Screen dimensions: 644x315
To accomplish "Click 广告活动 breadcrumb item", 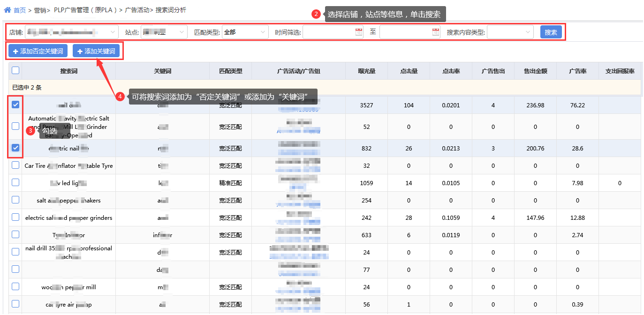I will 137,10.
